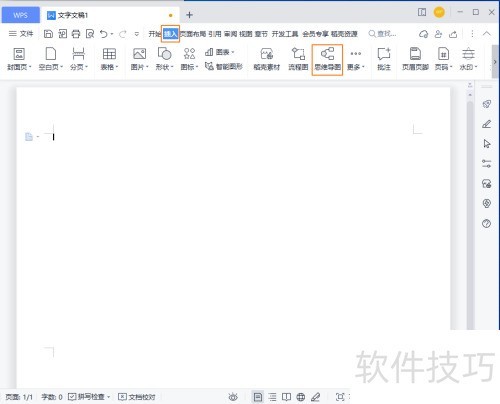This screenshot has height=404, width=500.
Task: Open the 封面页 (Cover Page) dropdown
Action: tap(19, 59)
